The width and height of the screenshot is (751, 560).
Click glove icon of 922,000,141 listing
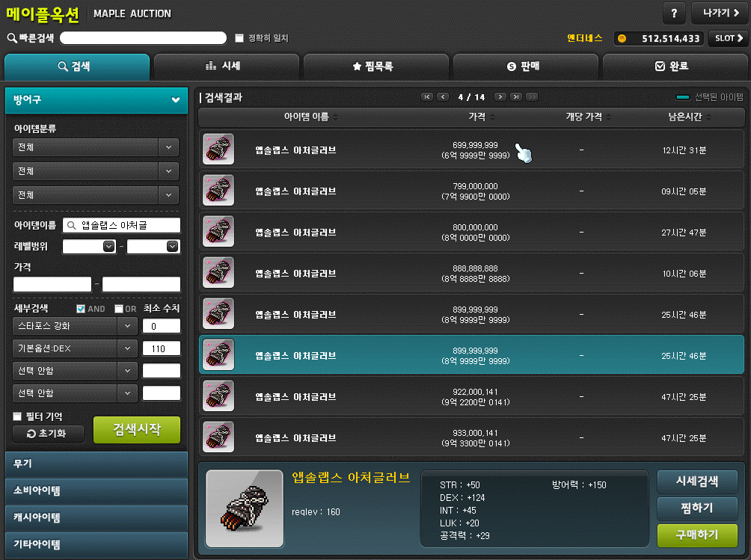point(218,396)
